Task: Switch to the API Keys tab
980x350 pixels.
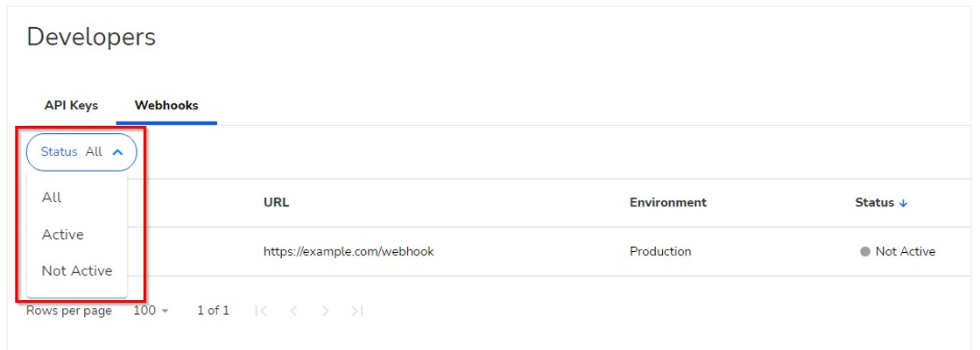Action: click(71, 105)
